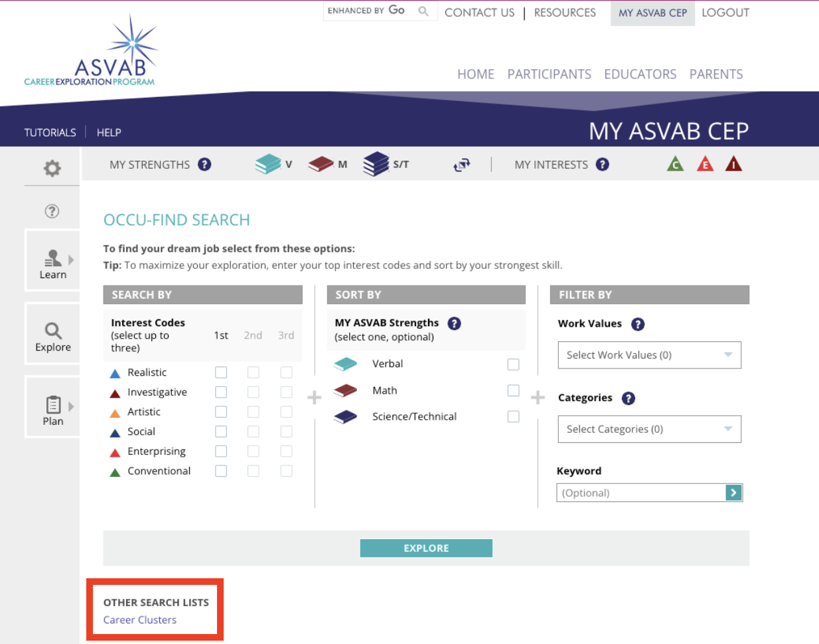Enable sort by Math strength checkbox
The image size is (819, 644).
pyautogui.click(x=513, y=390)
